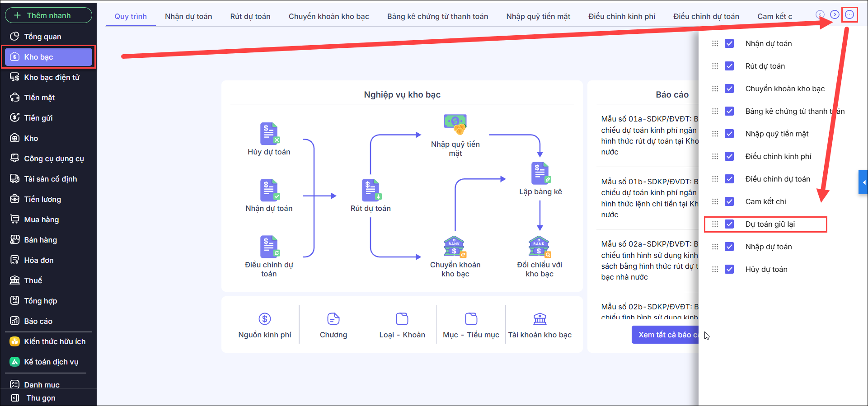Open the three-dot tab options menu
Image resolution: width=868 pixels, height=406 pixels.
pyautogui.click(x=849, y=15)
